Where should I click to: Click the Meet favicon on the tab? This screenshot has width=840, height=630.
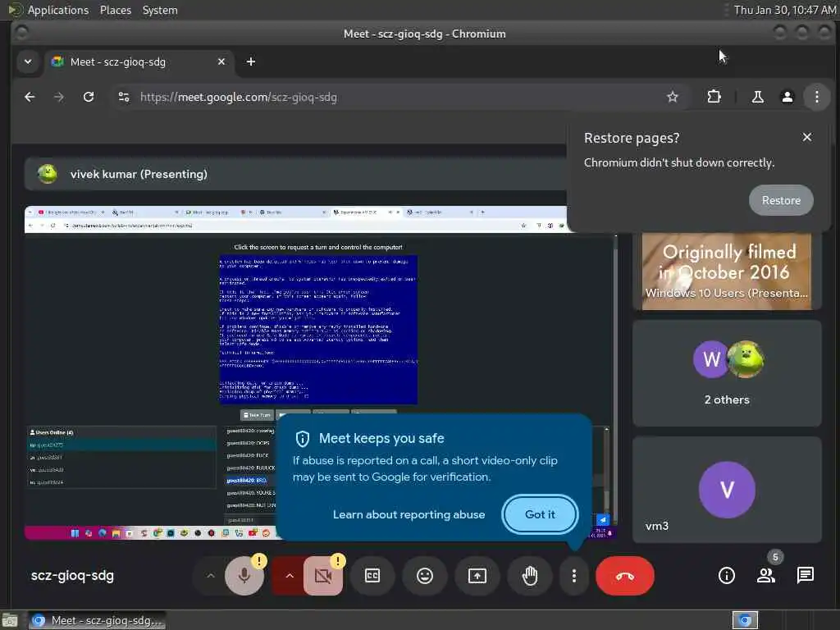(57, 62)
